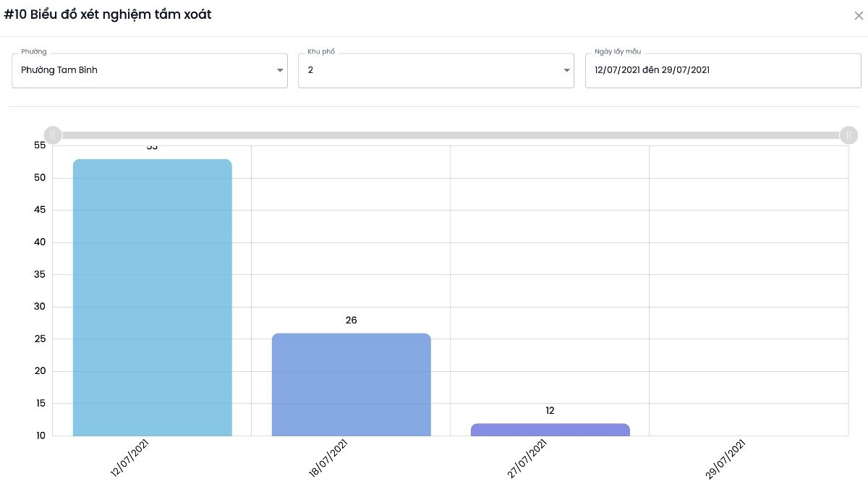The width and height of the screenshot is (868, 484).
Task: Click the 27/07/2021 x-axis label
Action: (527, 458)
